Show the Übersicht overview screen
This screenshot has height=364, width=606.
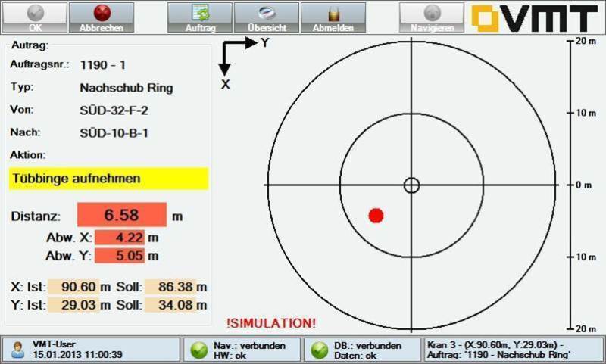click(x=267, y=17)
